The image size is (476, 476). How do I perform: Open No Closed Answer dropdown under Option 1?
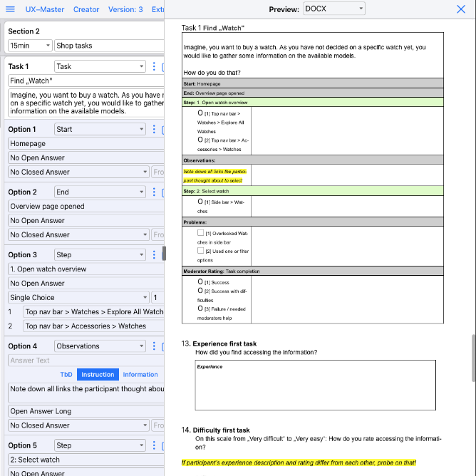[x=78, y=172]
